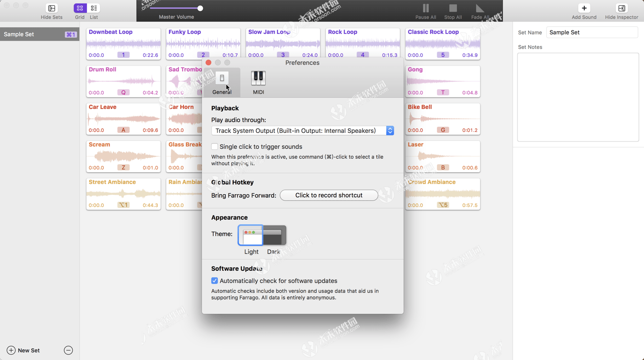Click the remove set minus icon

[68, 350]
